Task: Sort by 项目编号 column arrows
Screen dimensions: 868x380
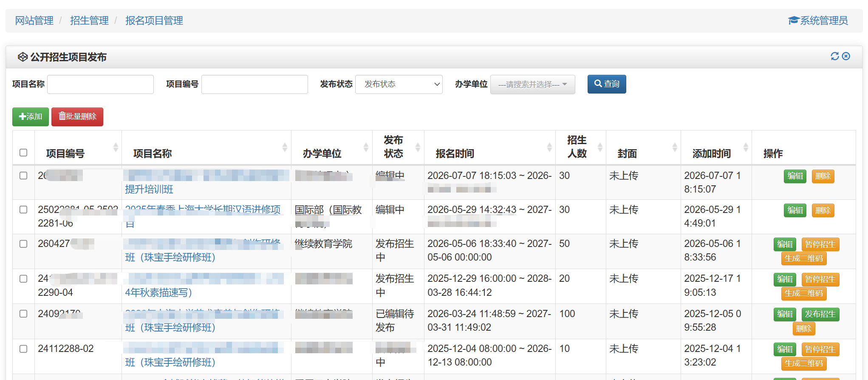Action: pyautogui.click(x=116, y=147)
